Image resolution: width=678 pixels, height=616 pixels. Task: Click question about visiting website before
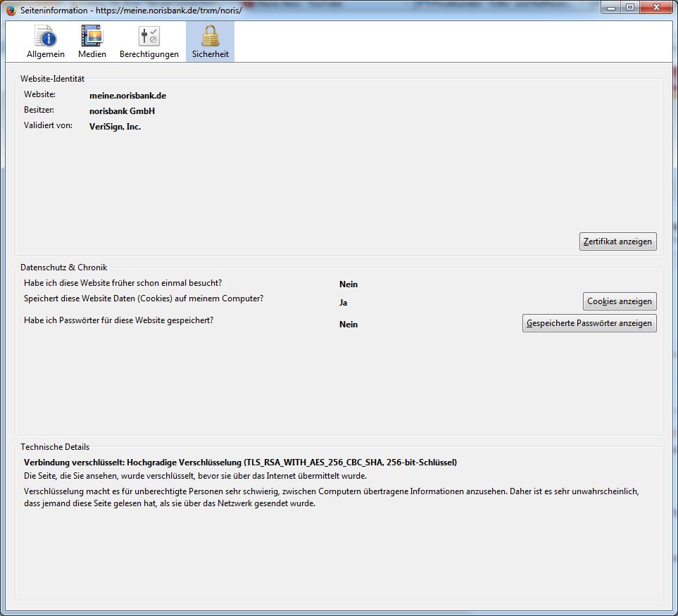tap(123, 283)
